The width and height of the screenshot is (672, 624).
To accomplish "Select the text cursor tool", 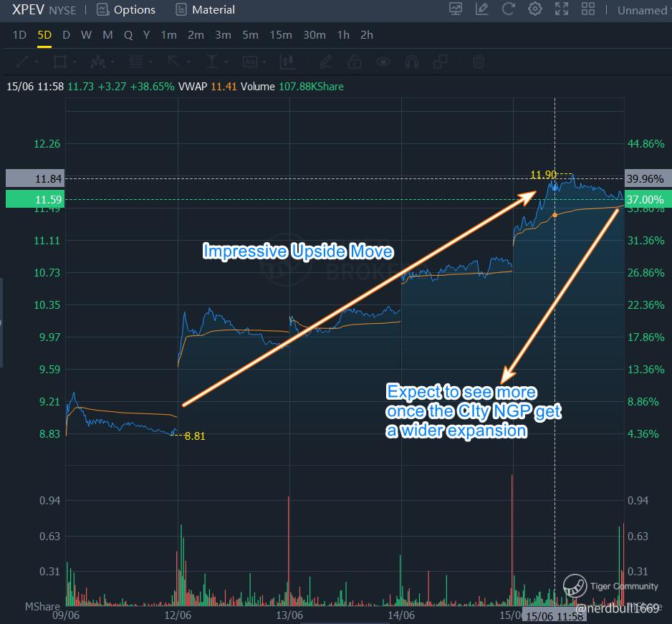I will click(x=212, y=62).
